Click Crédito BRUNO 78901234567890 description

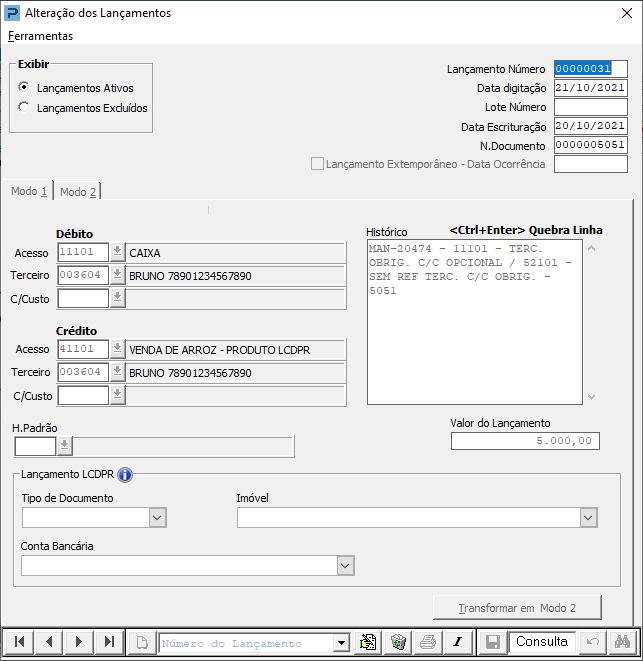point(190,373)
